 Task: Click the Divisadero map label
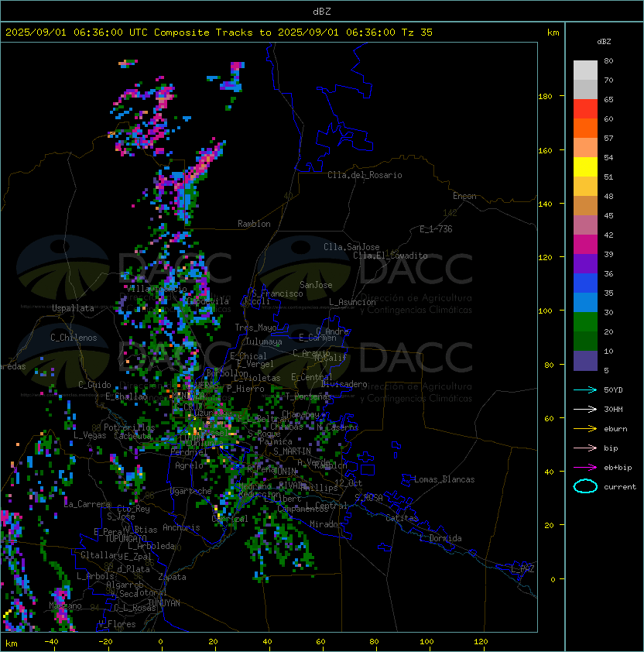click(x=344, y=384)
